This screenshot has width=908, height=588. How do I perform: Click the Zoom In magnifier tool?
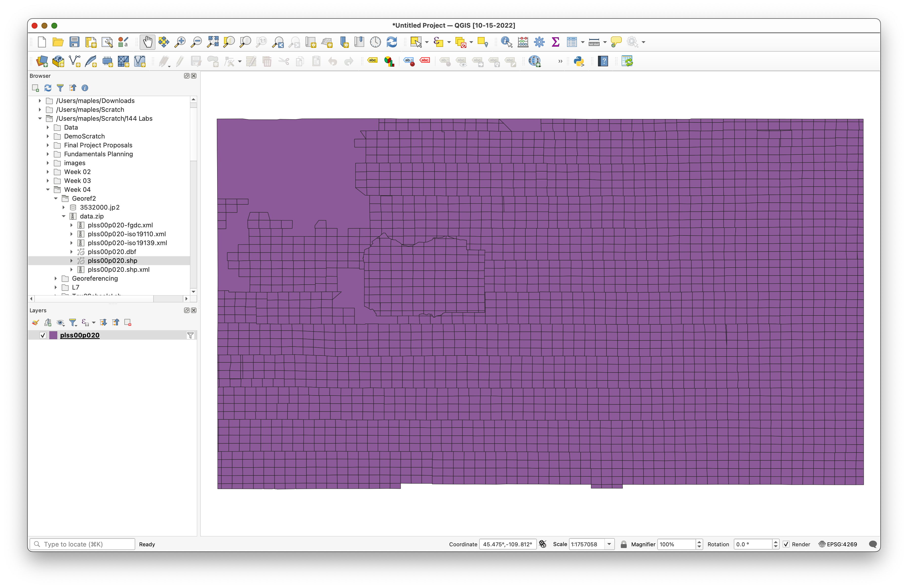tap(180, 42)
